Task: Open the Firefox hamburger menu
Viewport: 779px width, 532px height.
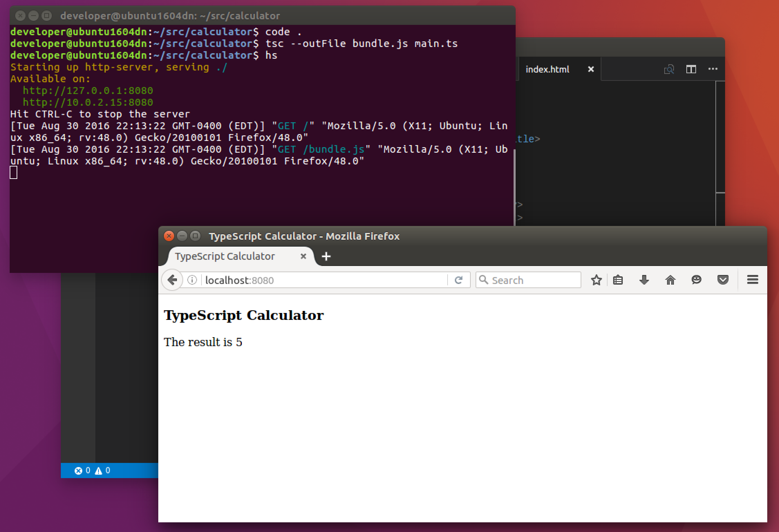Action: click(752, 280)
